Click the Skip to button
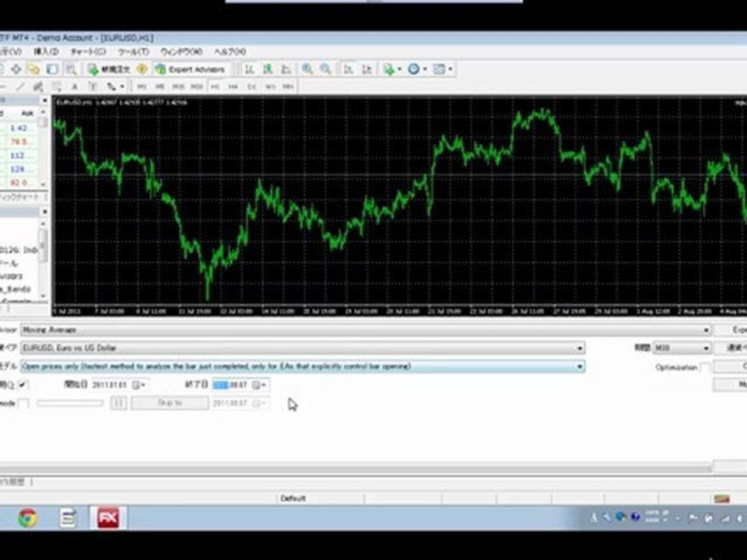The height and width of the screenshot is (560, 747). point(170,404)
